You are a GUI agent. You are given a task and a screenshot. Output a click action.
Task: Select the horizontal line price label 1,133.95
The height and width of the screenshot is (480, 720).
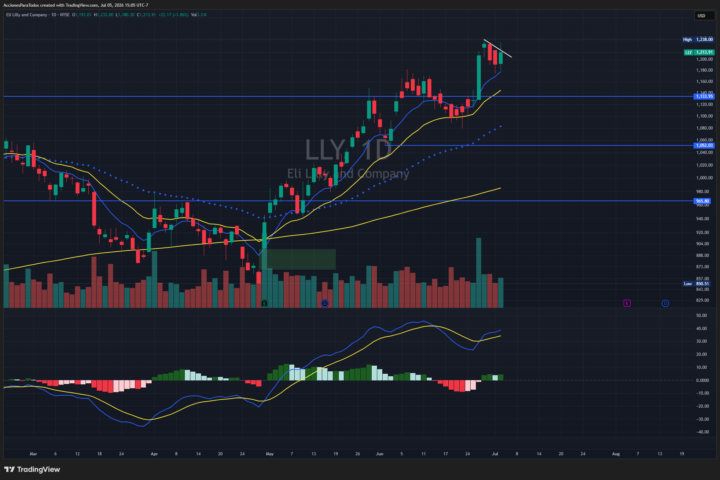pyautogui.click(x=704, y=96)
